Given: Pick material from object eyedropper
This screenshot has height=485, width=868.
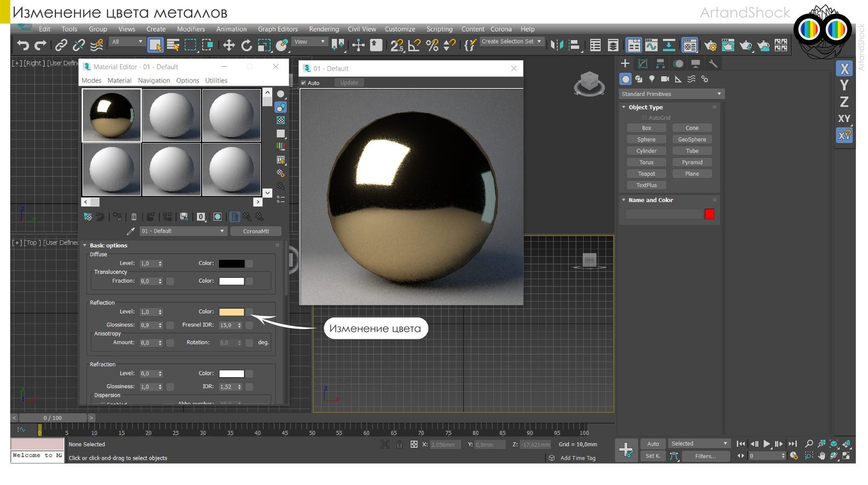Looking at the screenshot, I should (131, 231).
